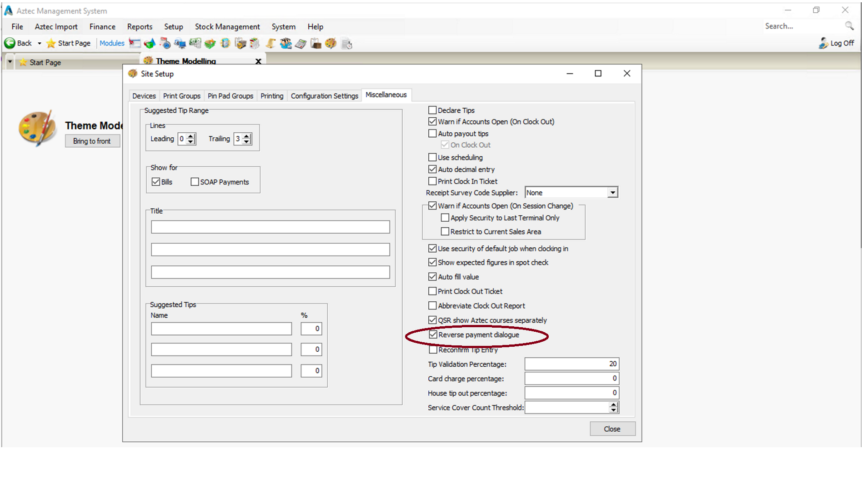Open the Stock Management menu

pyautogui.click(x=227, y=27)
